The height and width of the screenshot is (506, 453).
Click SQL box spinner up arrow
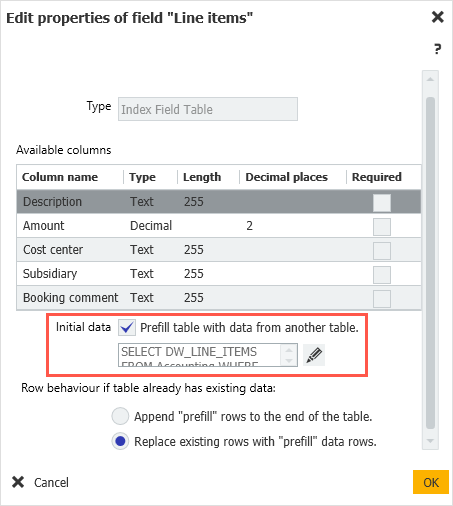tap(289, 350)
